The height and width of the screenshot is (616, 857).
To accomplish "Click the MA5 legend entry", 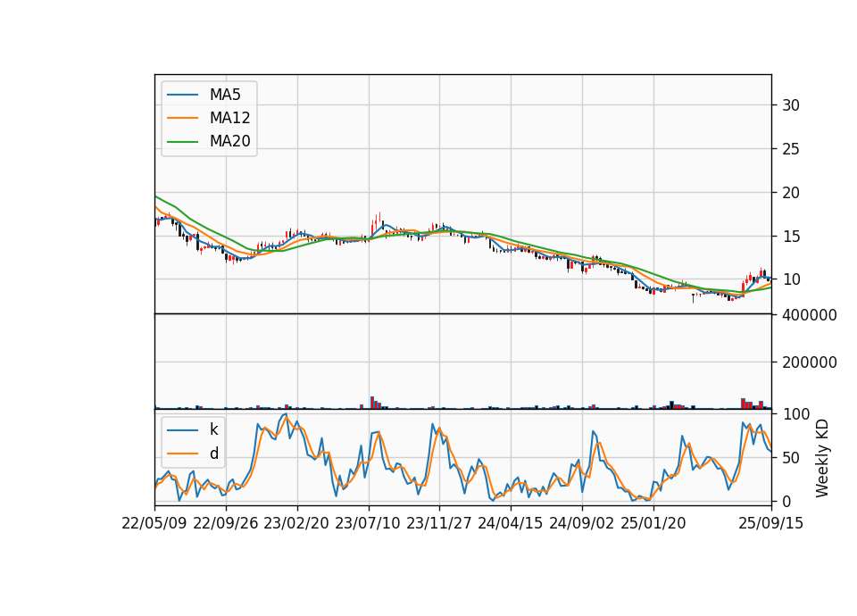I will tap(204, 95).
